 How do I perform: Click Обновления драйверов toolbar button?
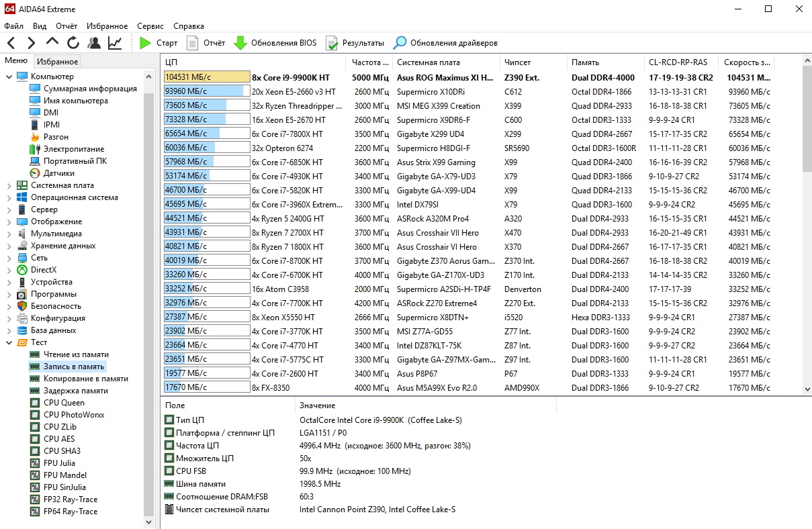coord(445,43)
